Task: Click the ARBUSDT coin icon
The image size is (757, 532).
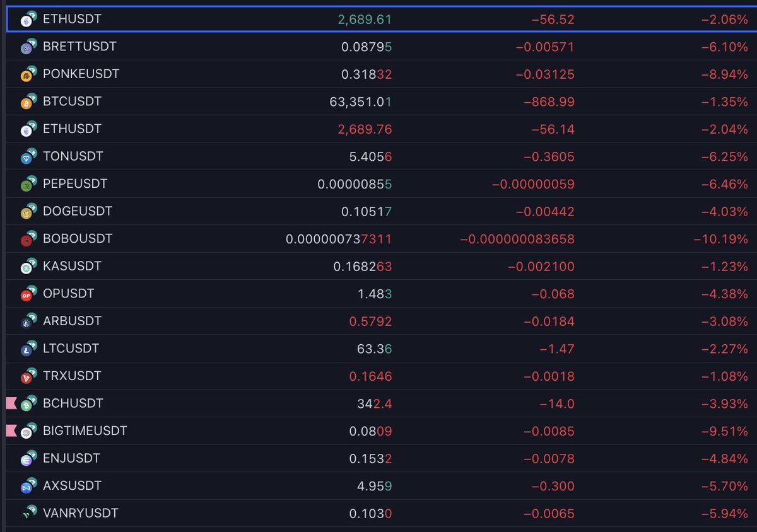Action: [28, 321]
